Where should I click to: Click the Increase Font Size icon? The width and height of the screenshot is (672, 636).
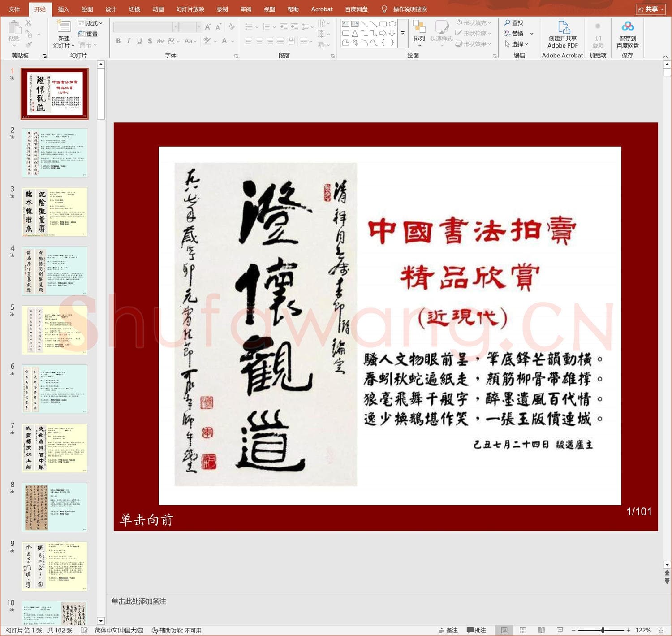coord(208,27)
